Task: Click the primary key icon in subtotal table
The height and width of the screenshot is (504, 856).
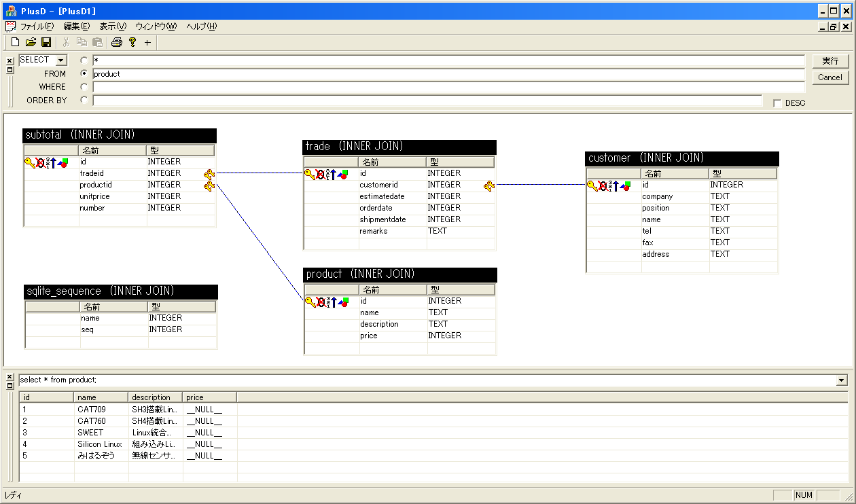Action: [x=29, y=162]
